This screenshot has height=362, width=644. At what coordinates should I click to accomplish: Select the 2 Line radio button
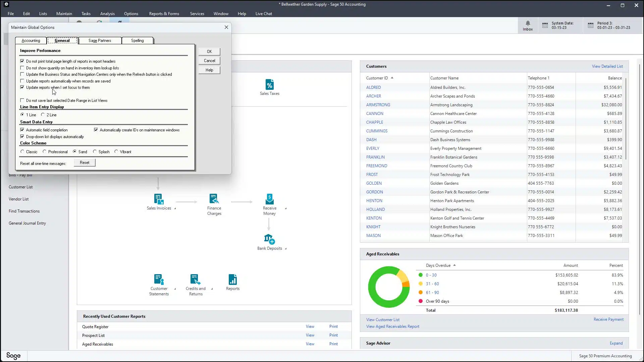[43, 115]
